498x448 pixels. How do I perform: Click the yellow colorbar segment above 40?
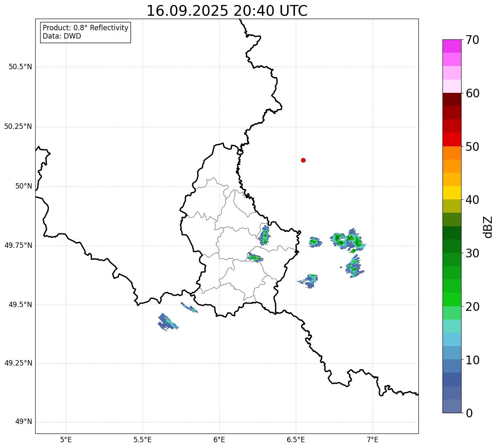click(x=452, y=193)
